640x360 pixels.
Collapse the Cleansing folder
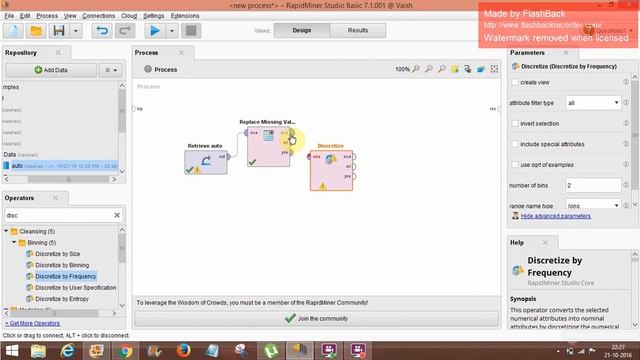point(6,231)
